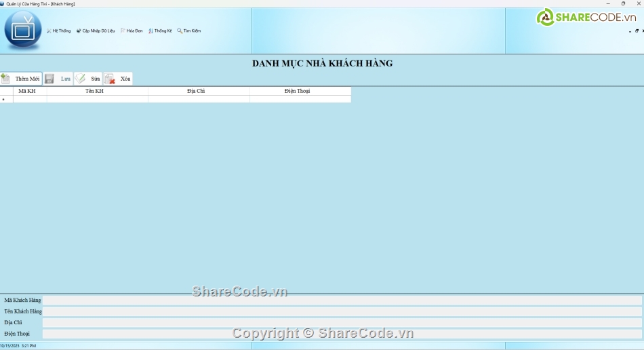Screen dimensions: 644x350
Task: Click the Thêm Mới (add new) icon
Action: click(6, 79)
